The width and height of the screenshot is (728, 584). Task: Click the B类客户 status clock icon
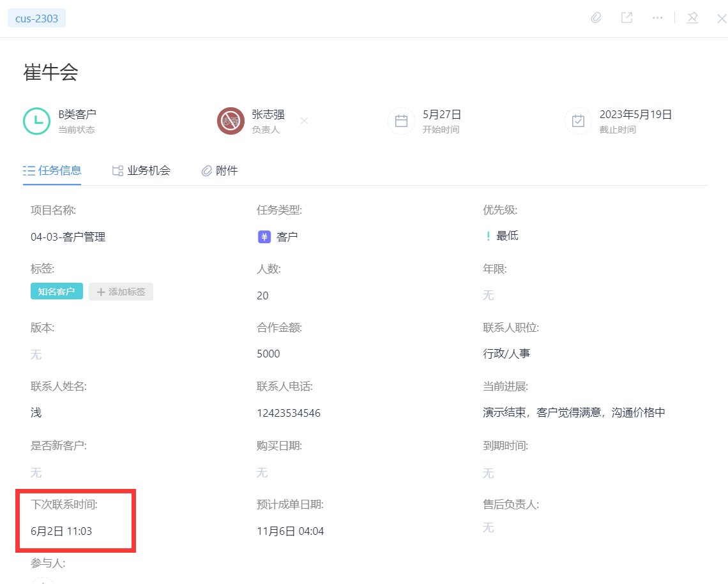coord(36,121)
